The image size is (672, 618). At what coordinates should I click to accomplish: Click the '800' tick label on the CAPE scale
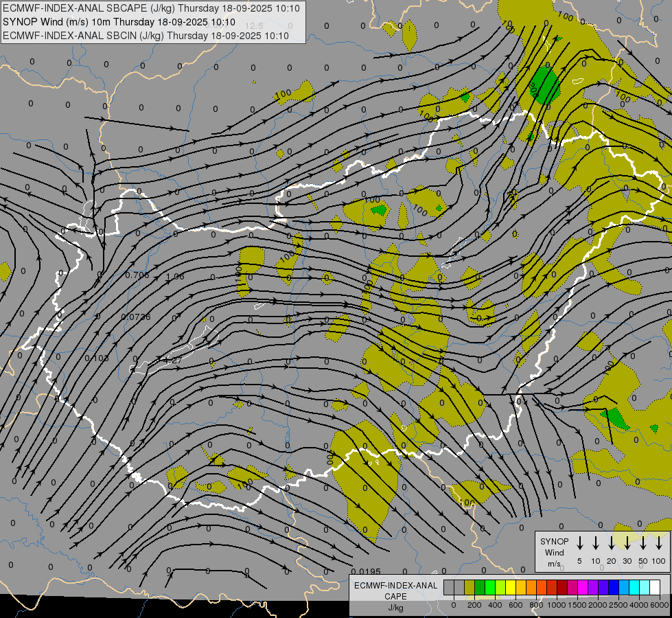[x=536, y=605]
